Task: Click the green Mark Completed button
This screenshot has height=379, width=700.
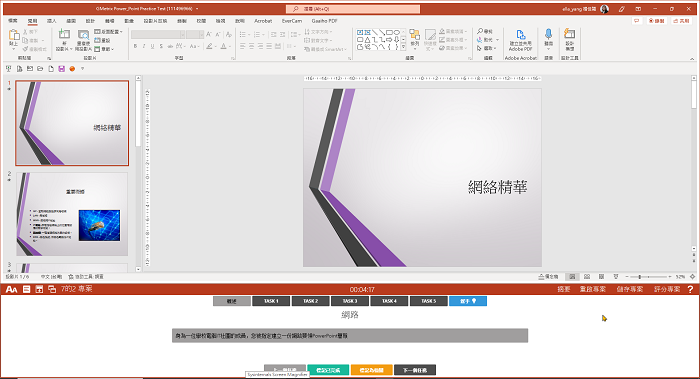Action: click(328, 370)
